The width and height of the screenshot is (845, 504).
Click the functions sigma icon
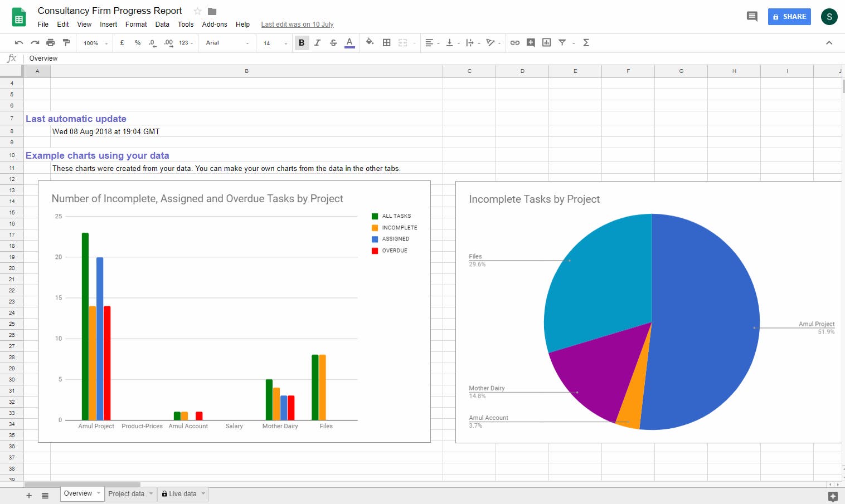[x=586, y=43]
